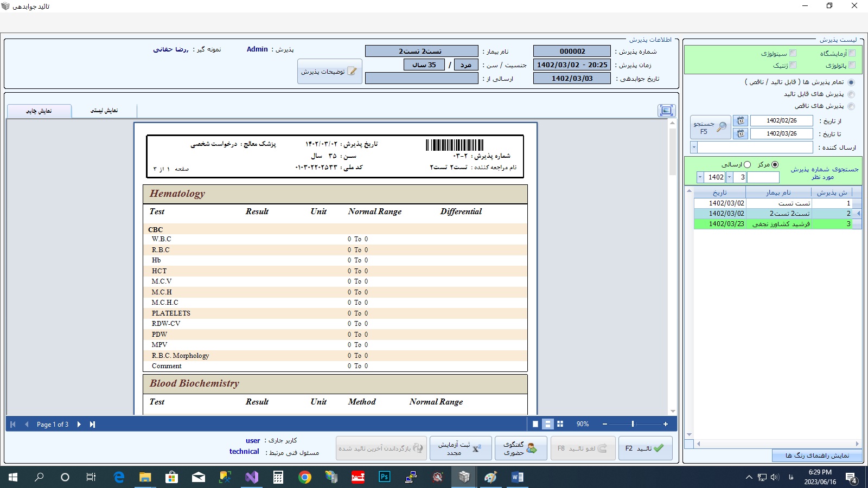Screen dimensions: 868x488
Task: Open the 'From date' calendar picker
Action: click(741, 120)
